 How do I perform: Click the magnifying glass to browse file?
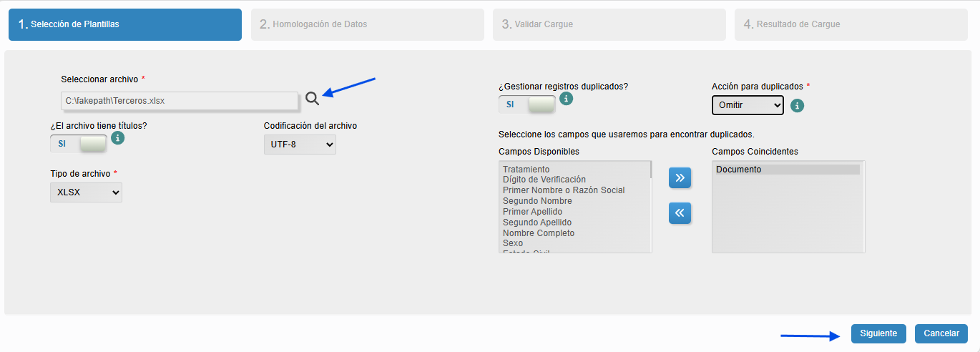click(312, 99)
